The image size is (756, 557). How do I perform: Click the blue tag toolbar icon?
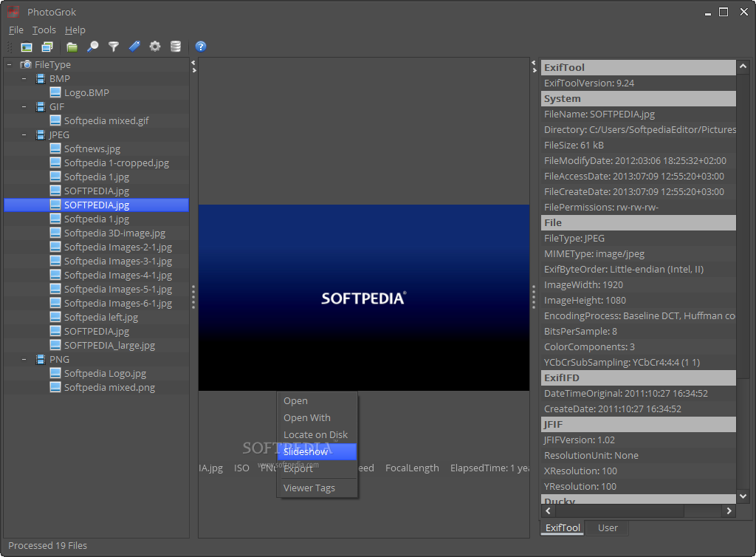(x=134, y=47)
